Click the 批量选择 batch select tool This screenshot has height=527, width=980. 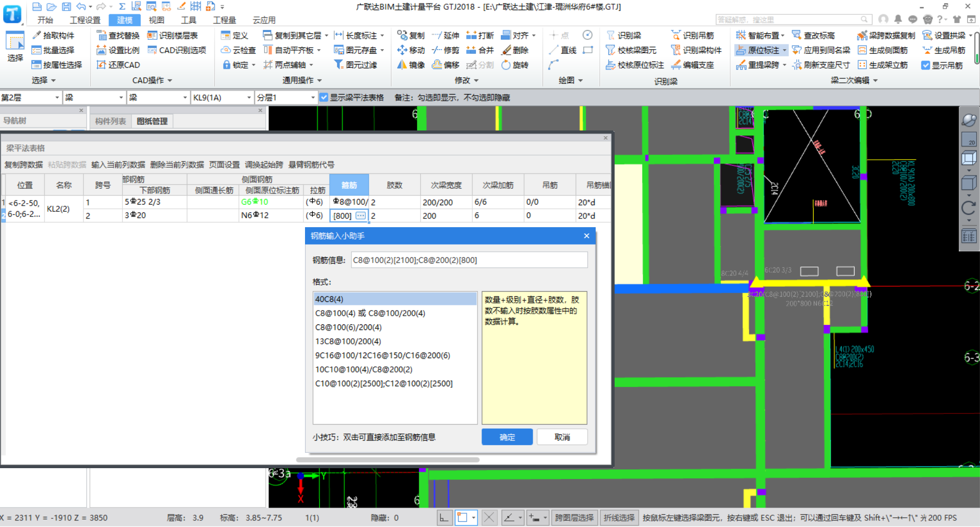[53, 50]
